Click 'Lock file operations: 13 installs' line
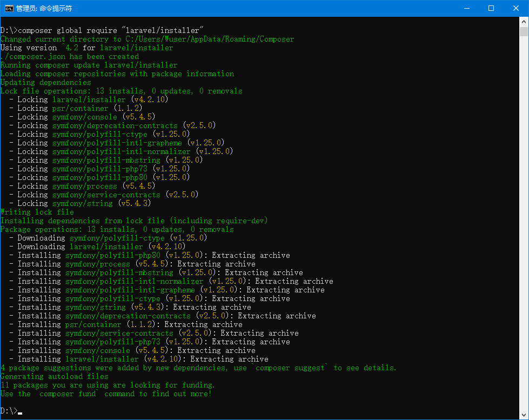This screenshot has width=529, height=420. click(122, 91)
